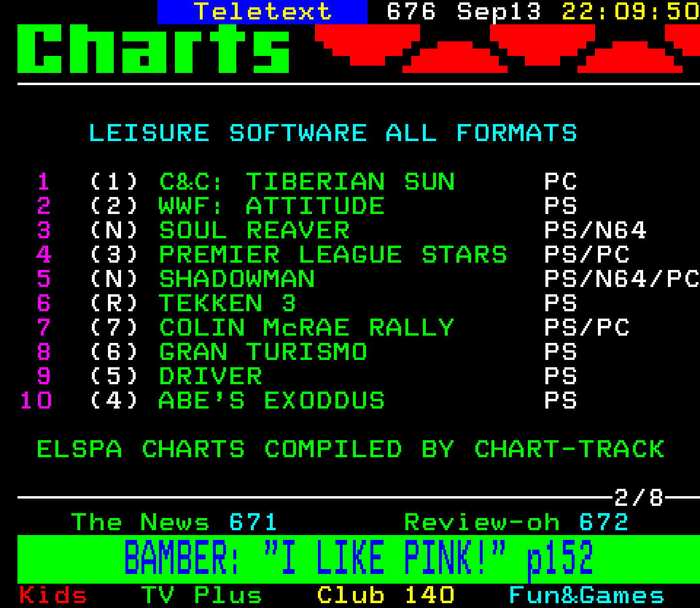This screenshot has height=608, width=700.
Task: Click PS/PC format for Colin McRae Rally
Action: tap(587, 328)
